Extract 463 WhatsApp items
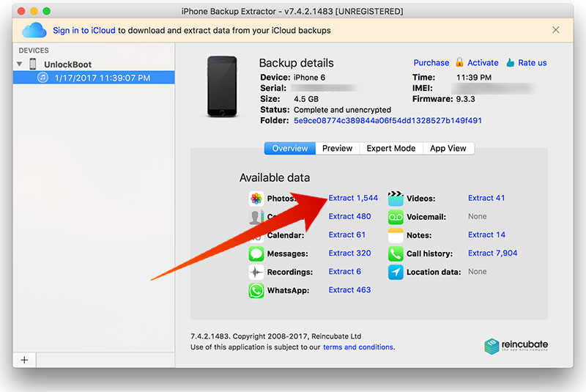Screen dimensions: 586x392 tap(350, 290)
